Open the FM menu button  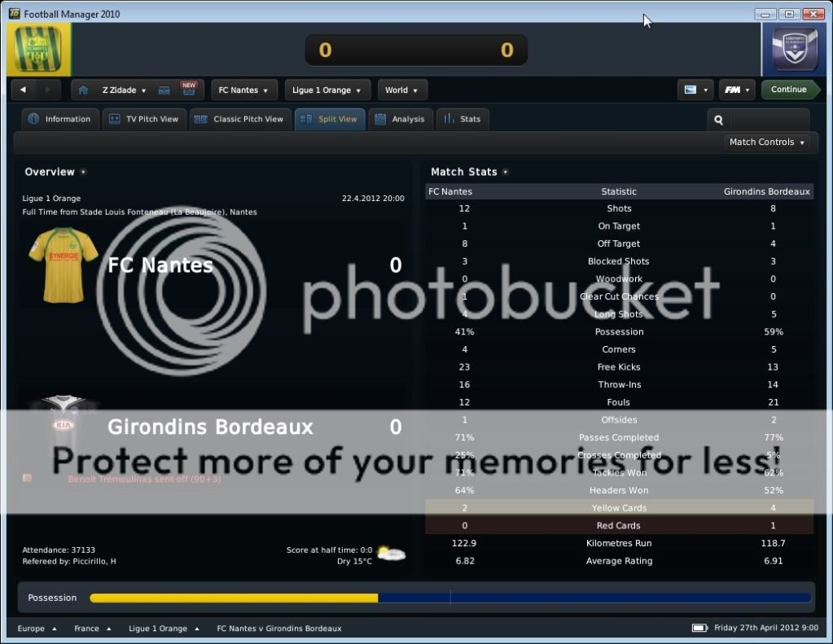coord(736,90)
